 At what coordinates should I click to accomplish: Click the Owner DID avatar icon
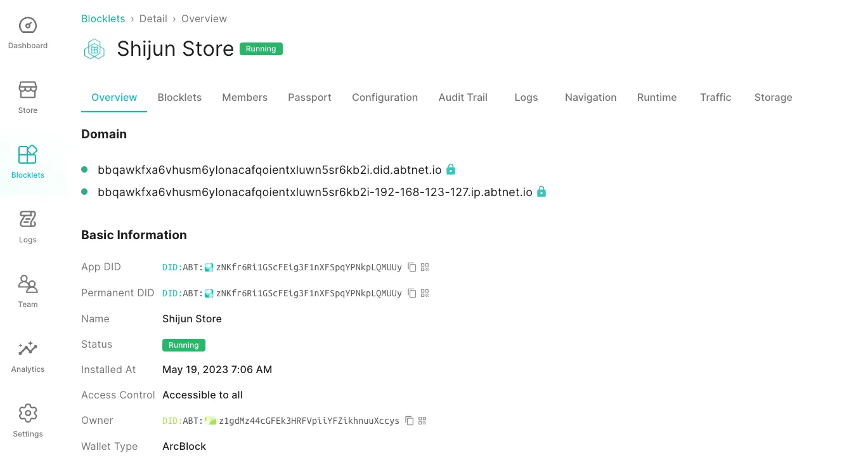[211, 421]
